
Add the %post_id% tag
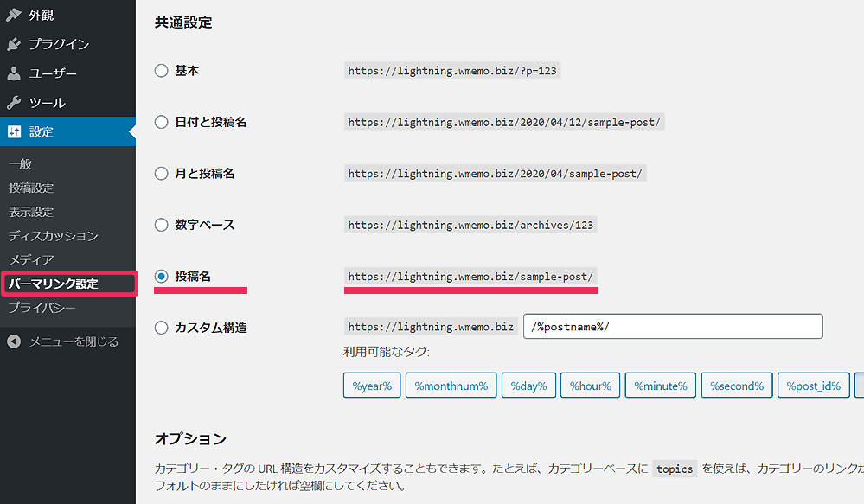[813, 386]
